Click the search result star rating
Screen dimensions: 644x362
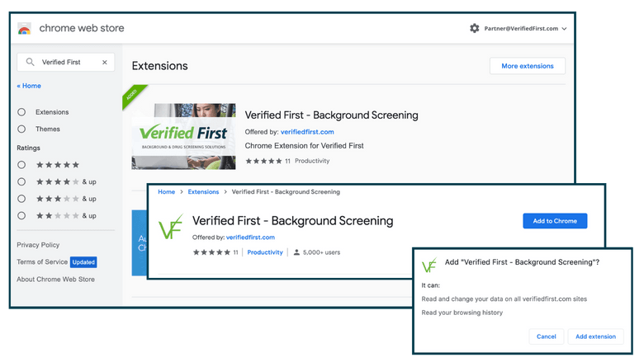point(263,161)
